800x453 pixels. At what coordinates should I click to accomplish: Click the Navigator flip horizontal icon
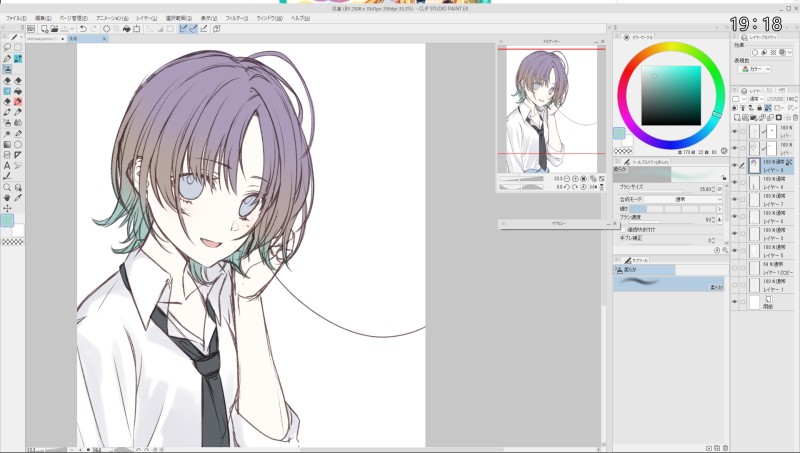[593, 187]
